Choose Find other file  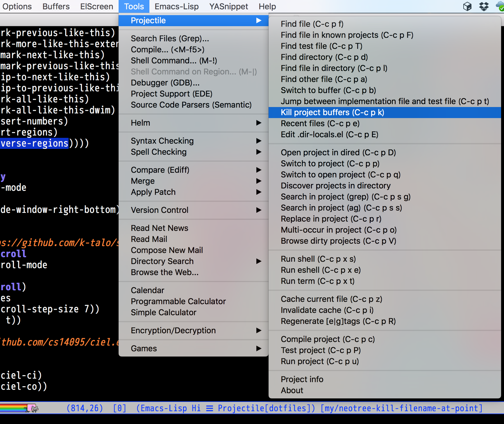point(385,79)
